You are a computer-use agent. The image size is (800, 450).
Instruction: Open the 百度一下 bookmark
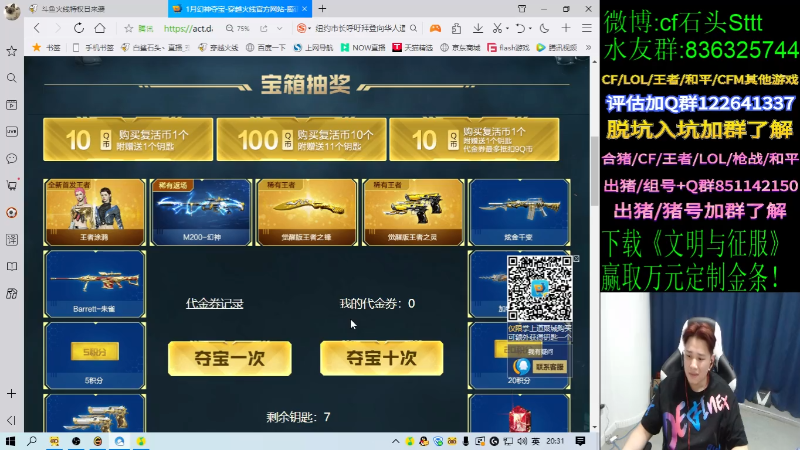click(266, 47)
